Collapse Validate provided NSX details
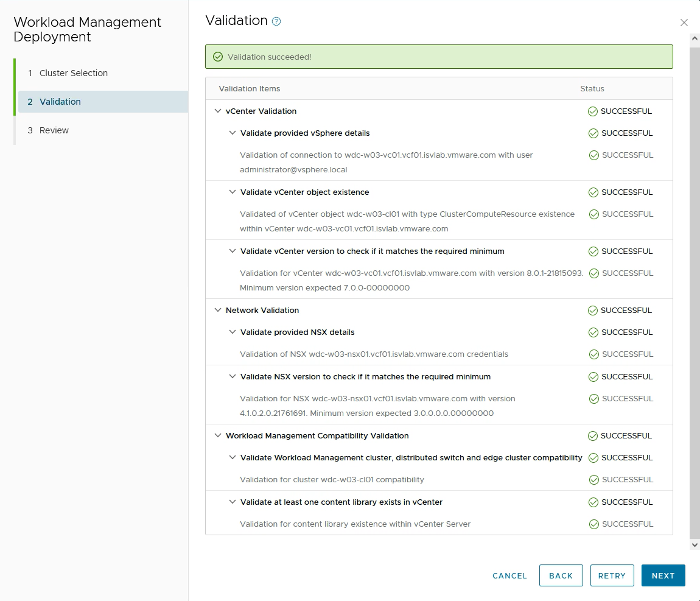700x601 pixels. [x=232, y=332]
